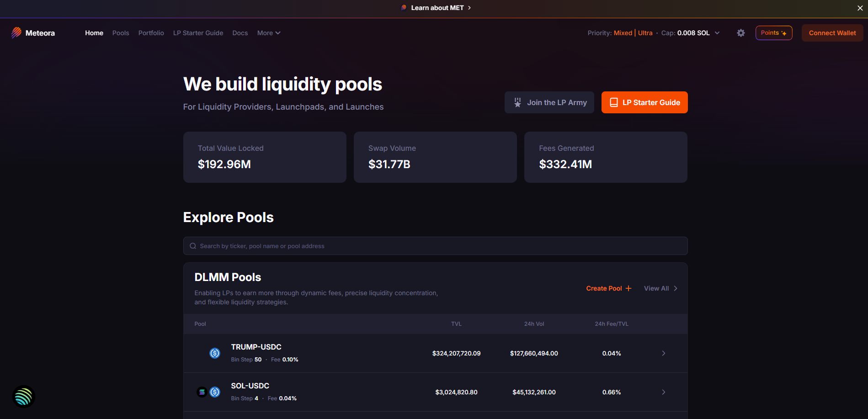Click the USDC token icon for TRUMP-USDC
The image size is (868, 419).
click(215, 353)
